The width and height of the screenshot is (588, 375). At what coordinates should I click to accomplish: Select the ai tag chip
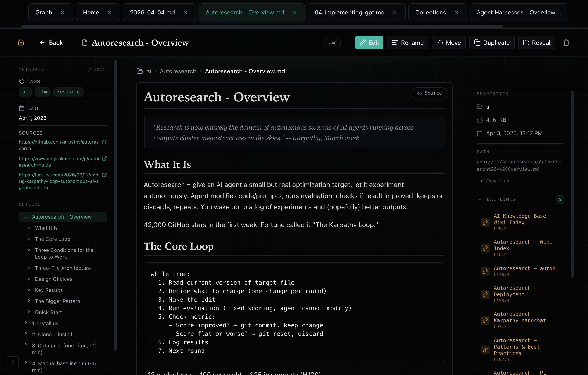(x=25, y=92)
